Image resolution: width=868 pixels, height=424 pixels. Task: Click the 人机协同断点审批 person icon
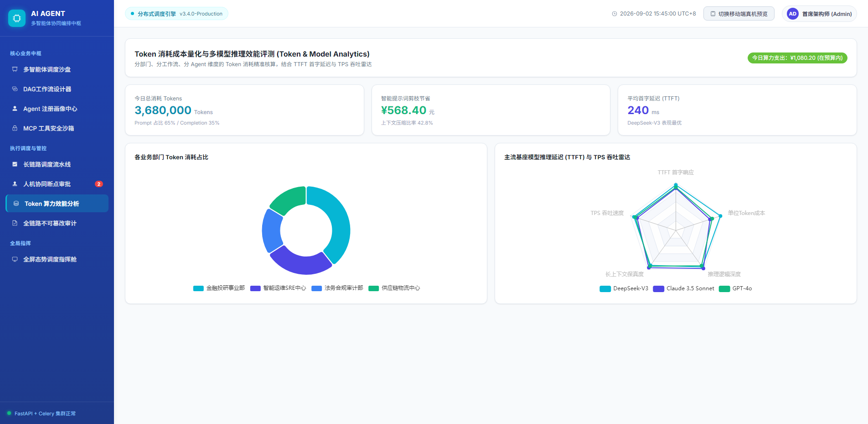tap(15, 184)
